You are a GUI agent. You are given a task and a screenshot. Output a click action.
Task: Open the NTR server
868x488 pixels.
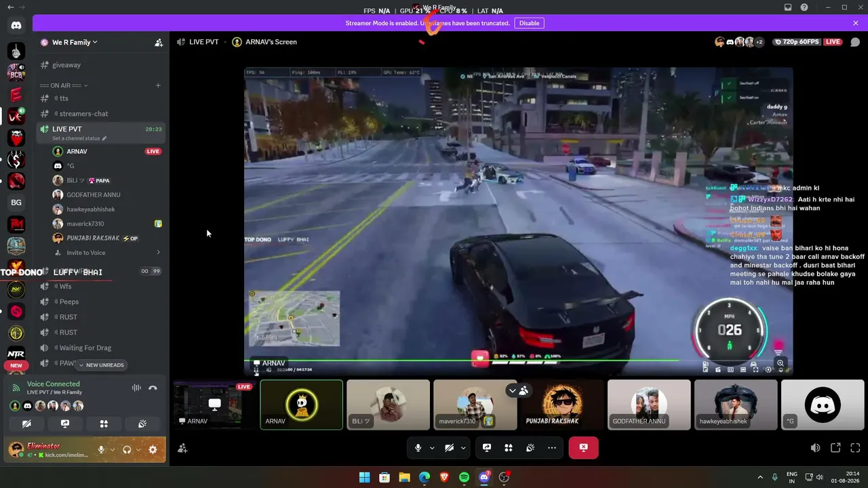(x=16, y=354)
